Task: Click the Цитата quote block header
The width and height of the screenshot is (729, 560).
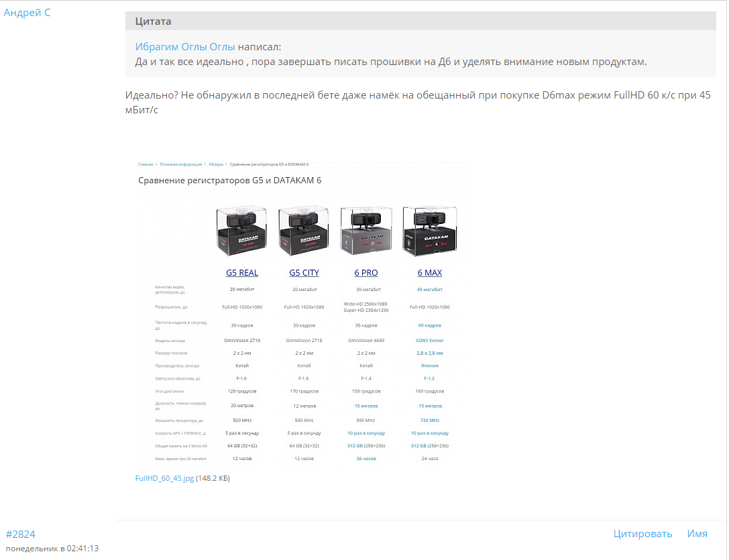Action: click(x=153, y=21)
